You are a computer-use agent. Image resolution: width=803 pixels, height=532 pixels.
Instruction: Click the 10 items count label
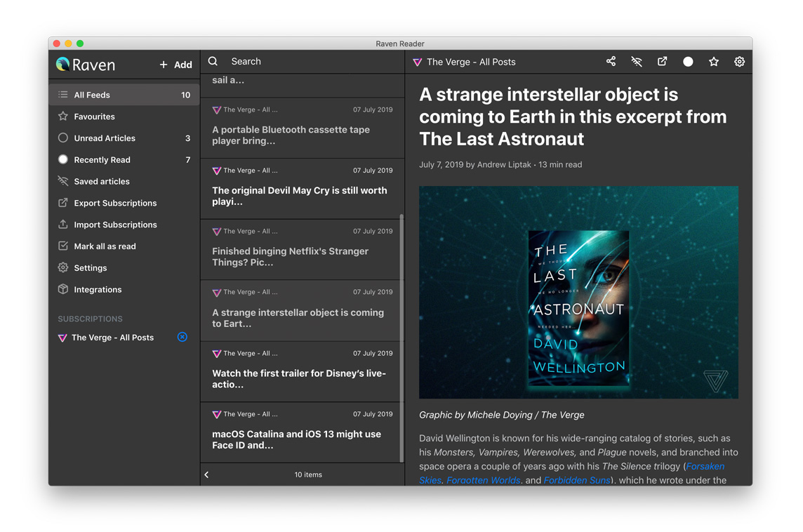(308, 474)
